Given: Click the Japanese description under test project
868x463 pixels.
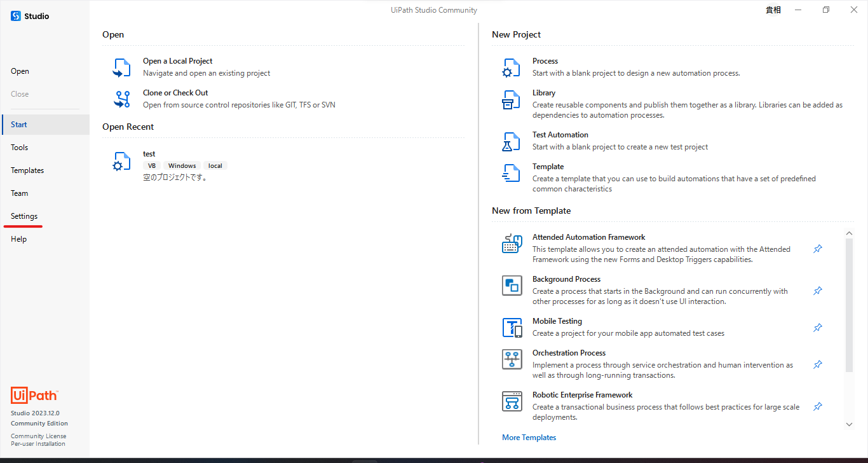Looking at the screenshot, I should tap(175, 177).
